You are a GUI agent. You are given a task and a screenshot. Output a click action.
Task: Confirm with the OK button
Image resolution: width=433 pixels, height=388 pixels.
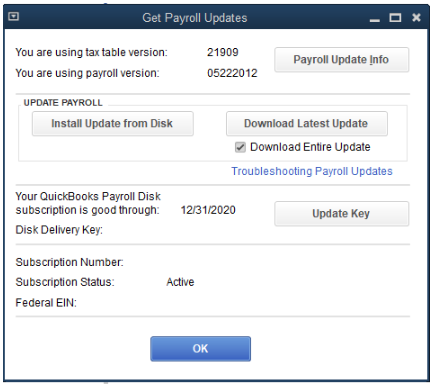(200, 349)
